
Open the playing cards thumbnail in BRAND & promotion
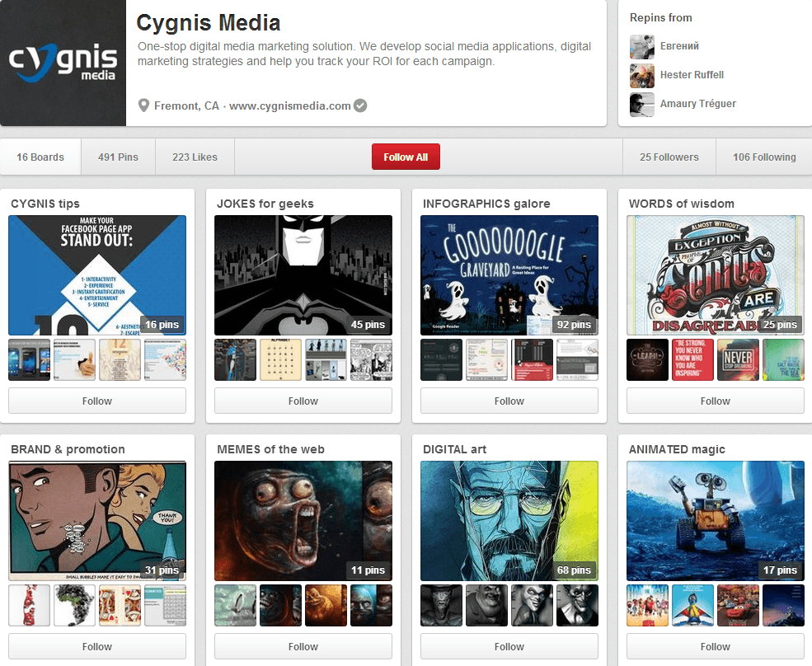pos(120,605)
